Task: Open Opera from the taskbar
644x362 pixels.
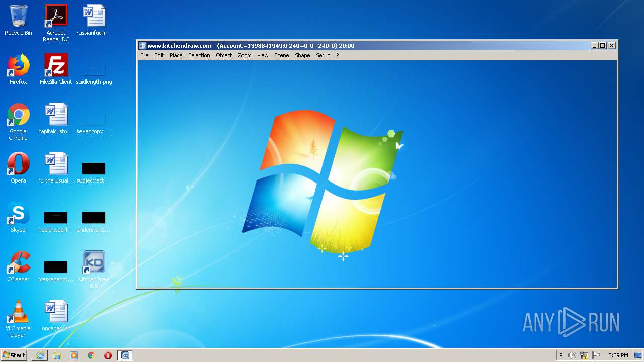Action: click(108, 355)
